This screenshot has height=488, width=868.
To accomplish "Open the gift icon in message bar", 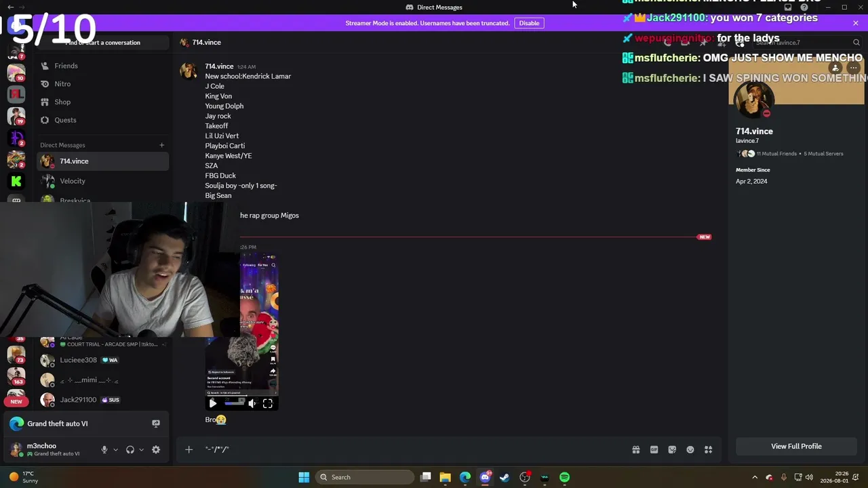I will point(636,449).
